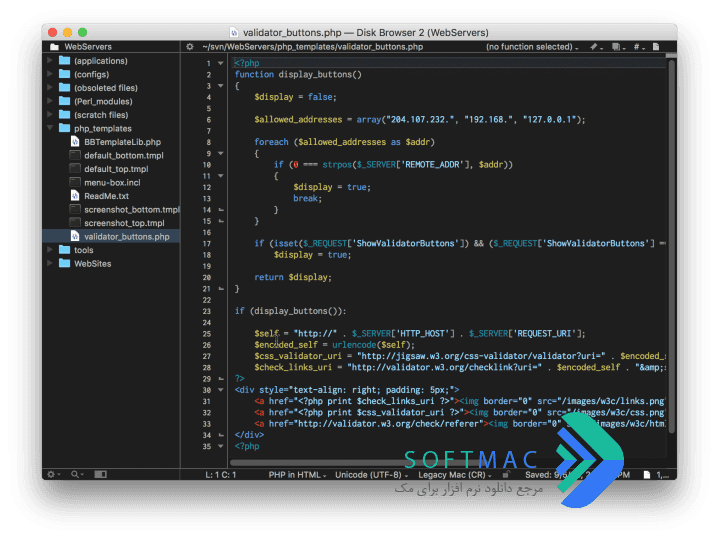Expand the (applications) folder
This screenshot has width=719, height=540.
pos(50,61)
